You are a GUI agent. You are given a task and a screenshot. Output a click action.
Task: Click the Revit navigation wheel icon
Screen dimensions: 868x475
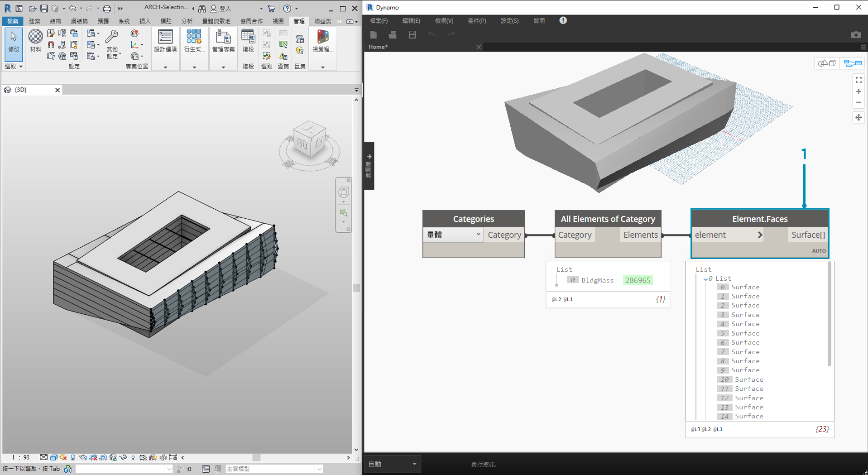344,192
